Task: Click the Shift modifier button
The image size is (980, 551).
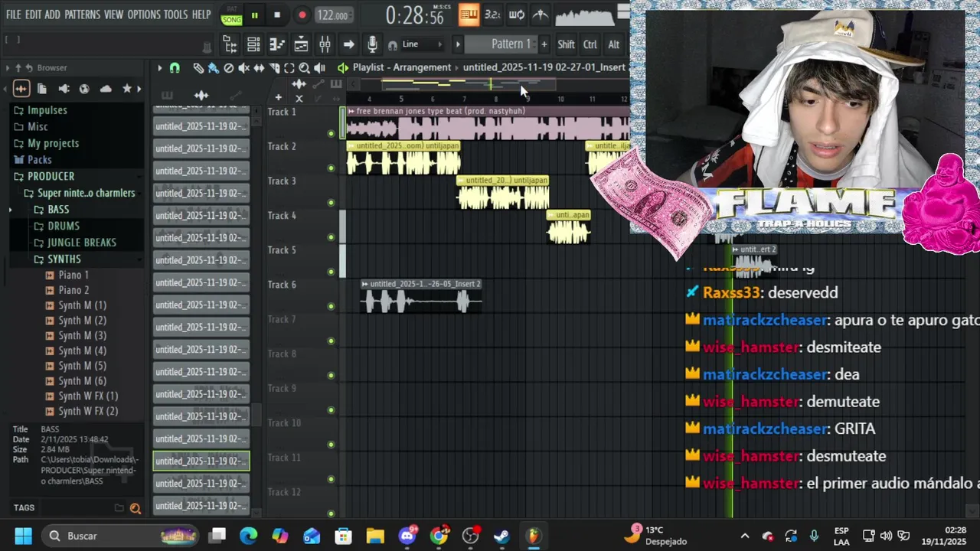Action: pyautogui.click(x=566, y=44)
